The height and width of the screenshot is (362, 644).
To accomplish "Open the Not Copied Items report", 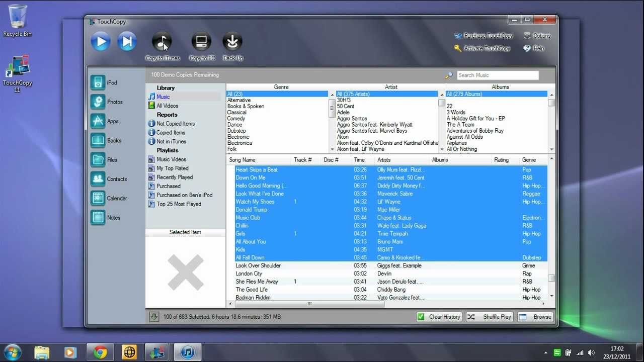I will pos(176,124).
